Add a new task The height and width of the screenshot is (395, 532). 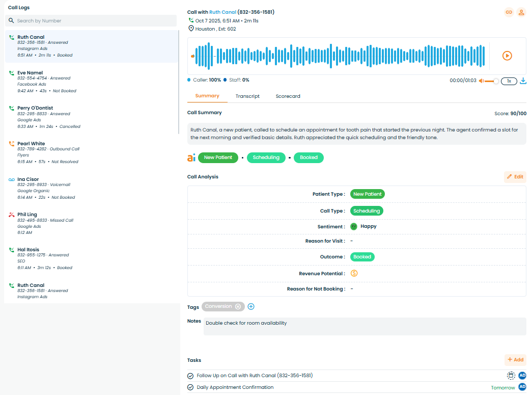click(x=515, y=360)
